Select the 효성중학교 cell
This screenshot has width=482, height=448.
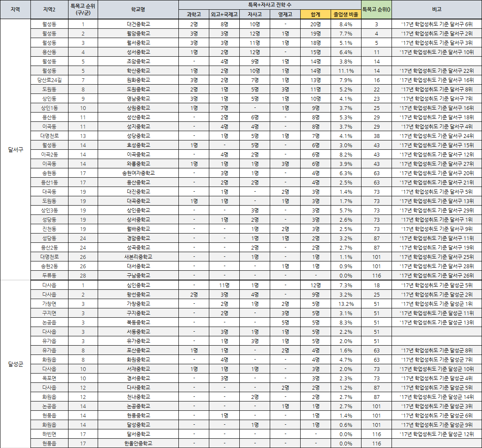138,145
